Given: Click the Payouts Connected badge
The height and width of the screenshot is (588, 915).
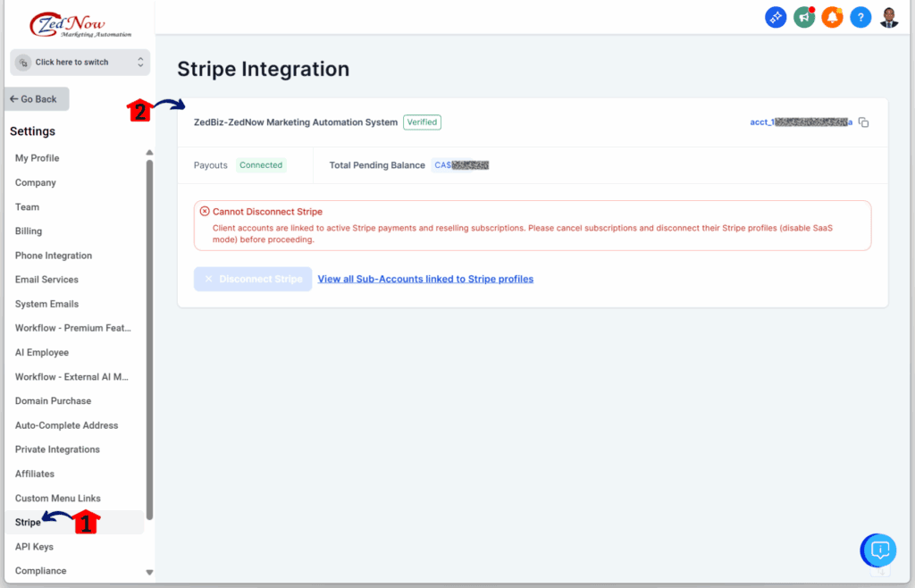Looking at the screenshot, I should (x=261, y=165).
